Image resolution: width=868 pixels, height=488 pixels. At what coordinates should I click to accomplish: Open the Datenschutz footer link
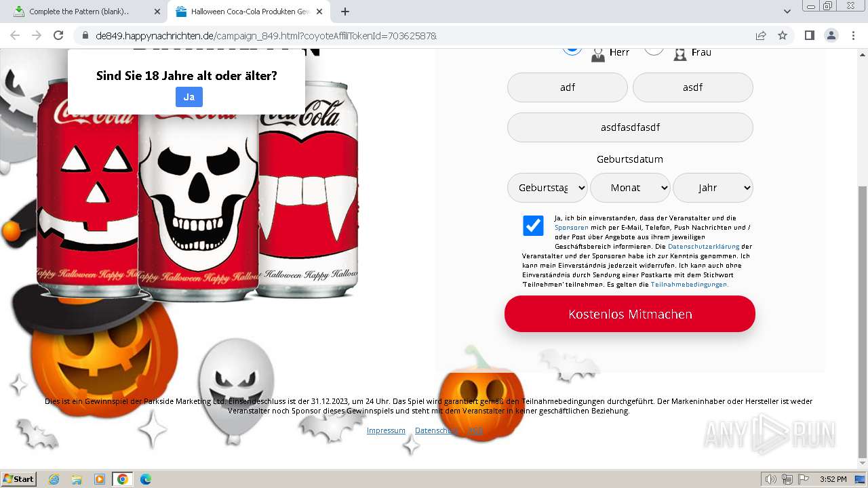point(435,430)
